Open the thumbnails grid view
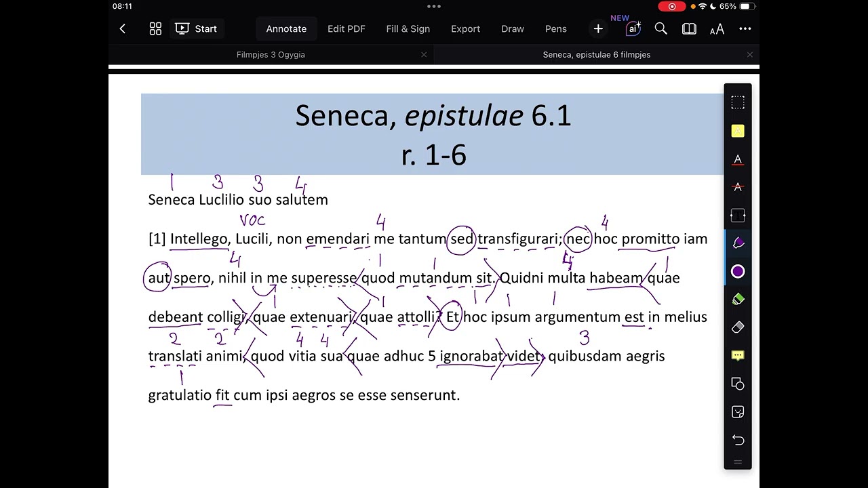This screenshot has height=488, width=868. pyautogui.click(x=155, y=28)
